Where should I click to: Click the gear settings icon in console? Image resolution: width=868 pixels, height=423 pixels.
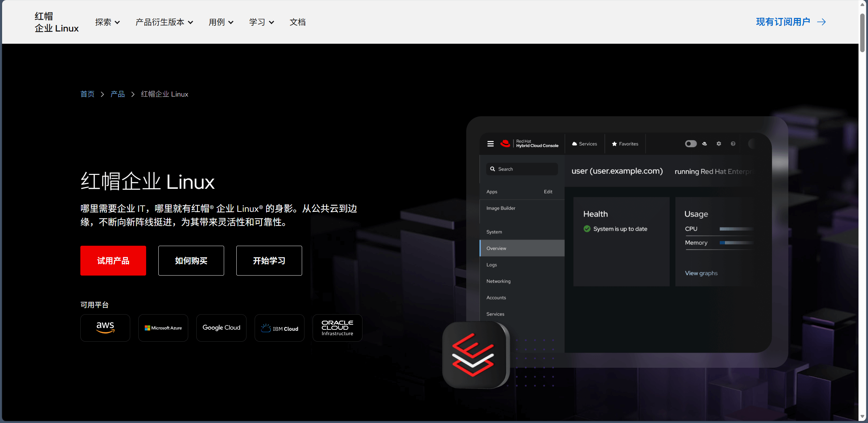click(719, 144)
